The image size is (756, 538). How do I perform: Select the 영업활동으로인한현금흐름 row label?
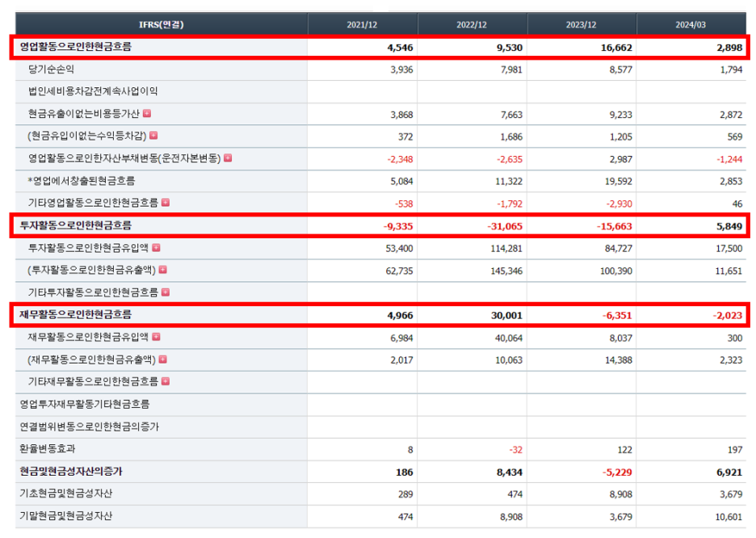75,47
